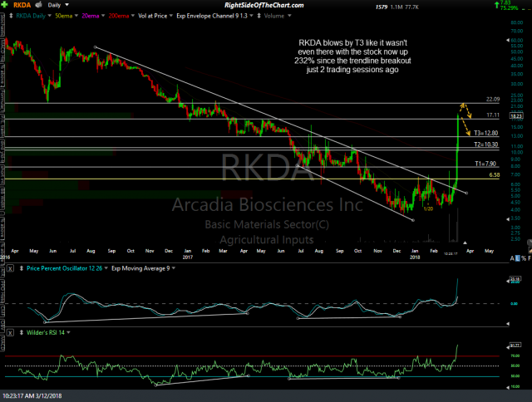The image size is (532, 402).
Task: Close the Price Percent Oscillator subpanel
Action: (x=11, y=268)
